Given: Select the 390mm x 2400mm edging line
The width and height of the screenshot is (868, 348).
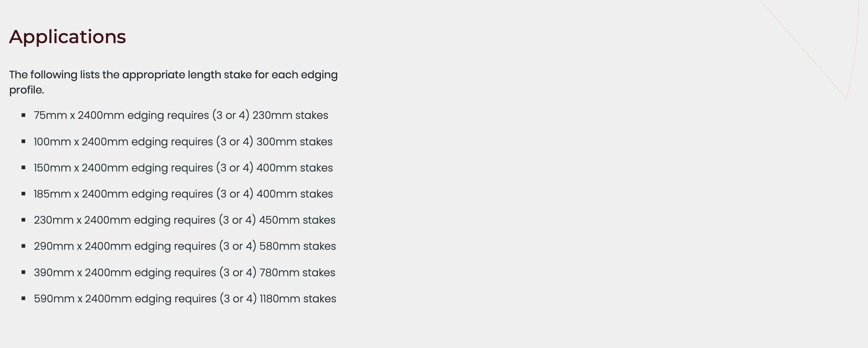Looking at the screenshot, I should point(185,273).
